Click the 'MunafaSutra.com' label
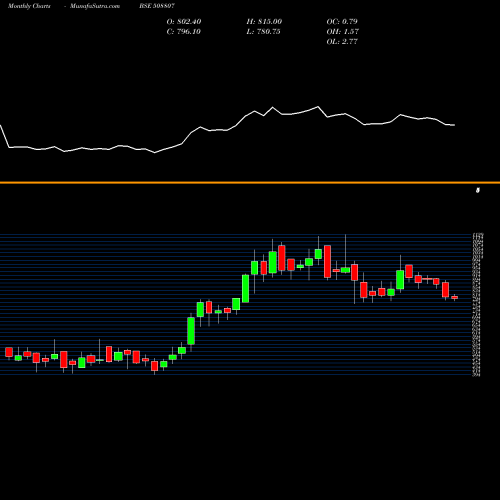Image resolution: width=500 pixels, height=500 pixels. [95, 6]
